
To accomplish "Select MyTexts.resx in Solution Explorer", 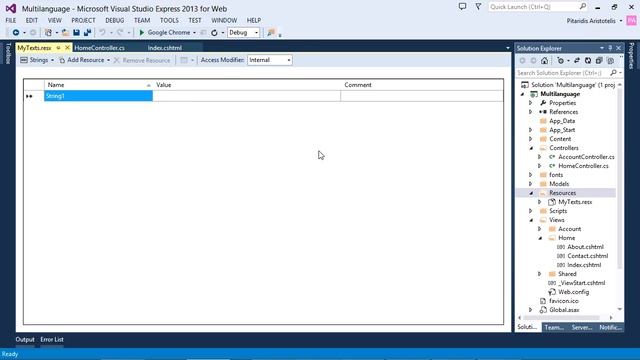I will point(575,202).
